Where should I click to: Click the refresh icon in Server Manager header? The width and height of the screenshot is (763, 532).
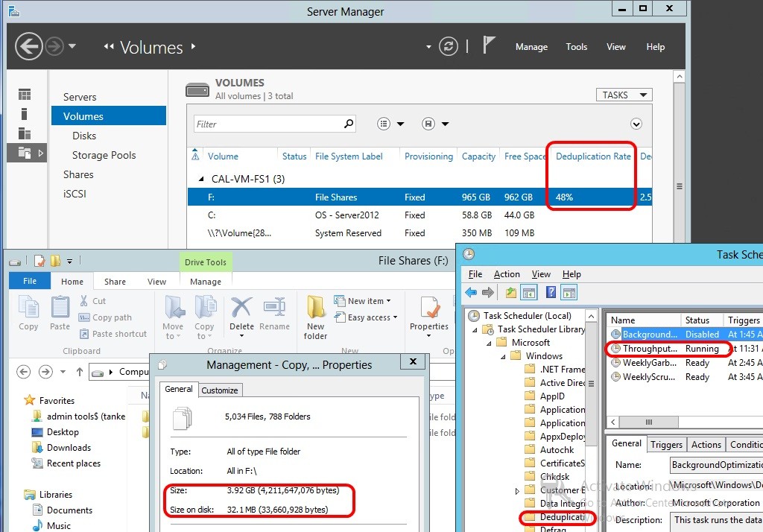click(x=448, y=47)
